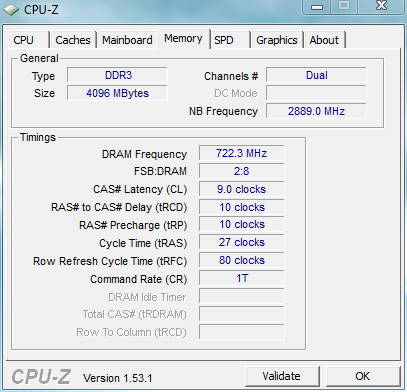View the About tab
Screen dimensions: 407x392
pos(324,40)
